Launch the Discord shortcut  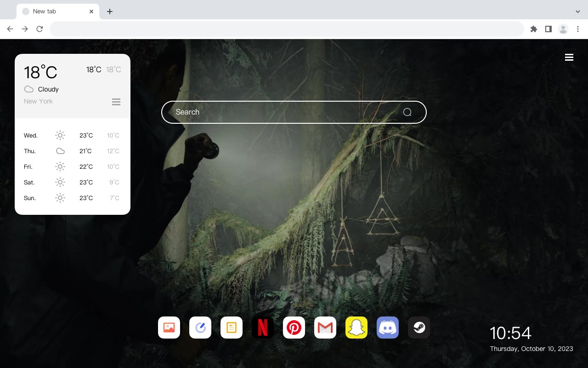388,328
